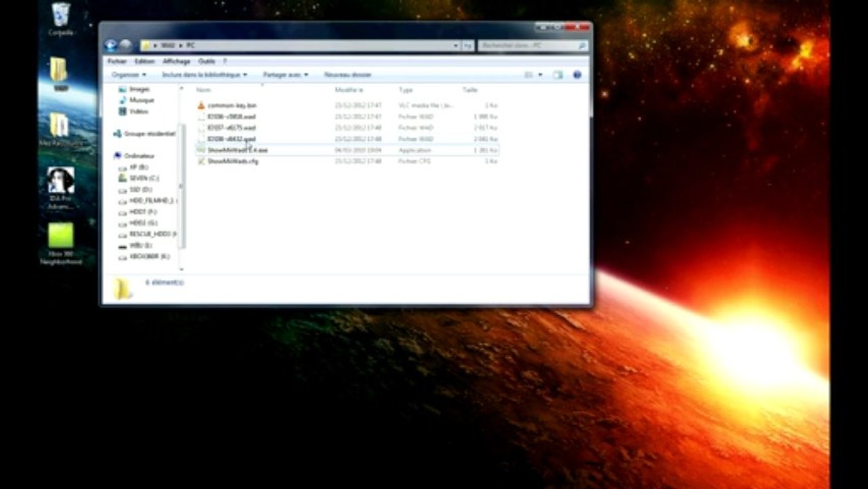Screen dimensions: 868x489
Task: Open the HDD_FILMHD drive
Action: 151,200
